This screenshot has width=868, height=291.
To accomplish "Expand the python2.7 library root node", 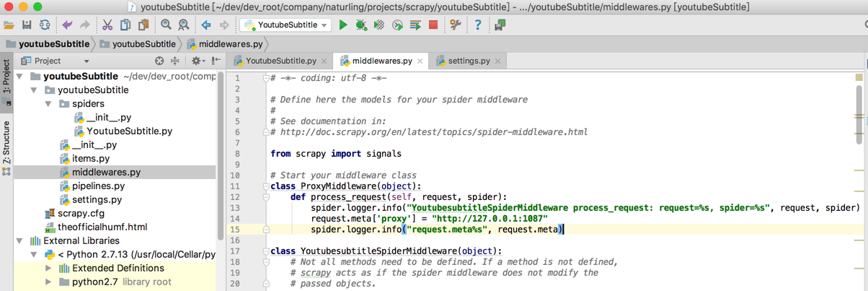I will 48,282.
